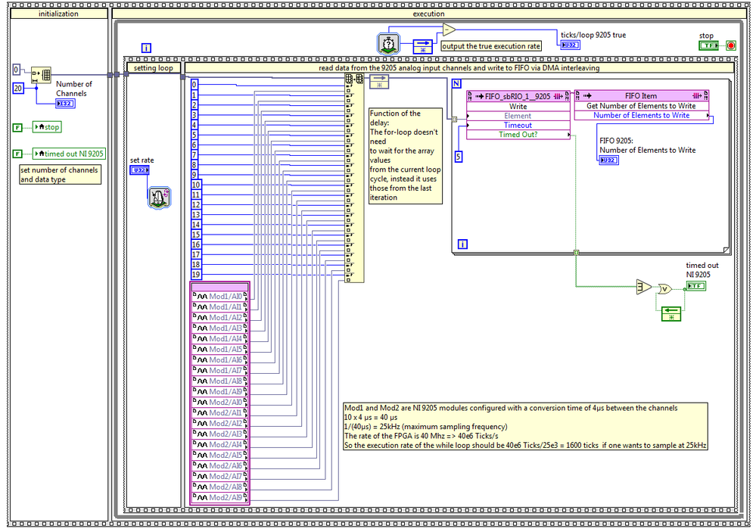Select the For Loop N count terminal

(456, 84)
